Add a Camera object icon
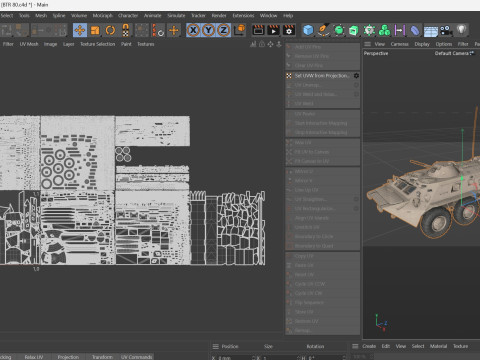Screen dimensions: 480x360 (446, 30)
